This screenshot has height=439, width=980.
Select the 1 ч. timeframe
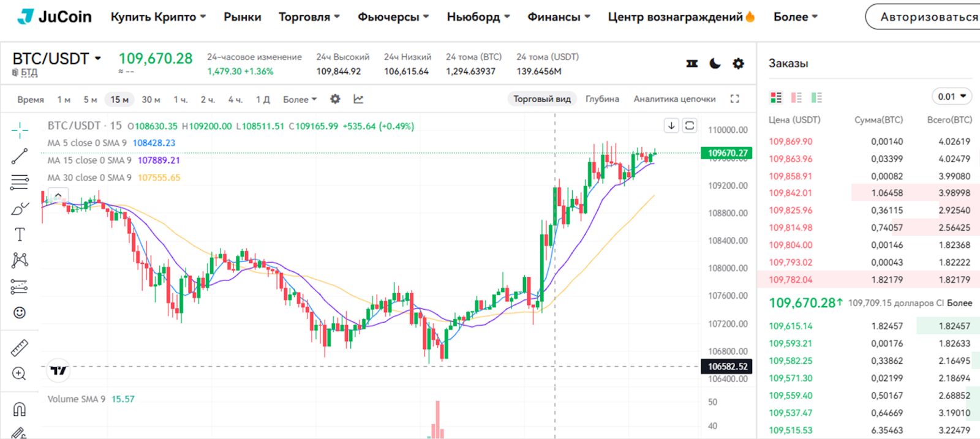coord(180,99)
